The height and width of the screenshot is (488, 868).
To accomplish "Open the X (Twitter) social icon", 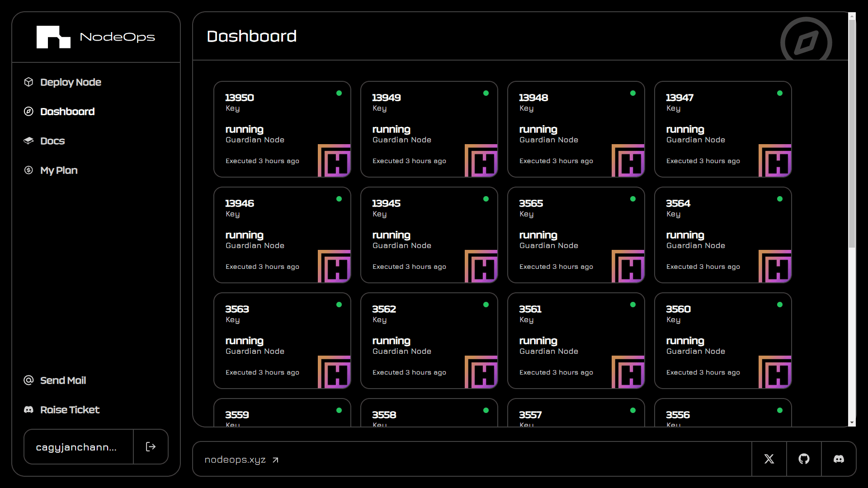I will point(769,459).
